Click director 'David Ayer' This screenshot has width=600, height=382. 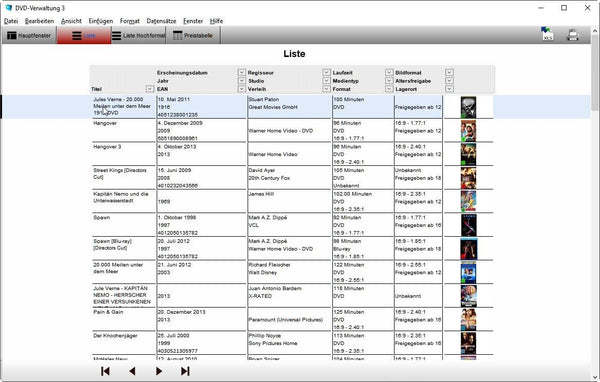(x=262, y=170)
